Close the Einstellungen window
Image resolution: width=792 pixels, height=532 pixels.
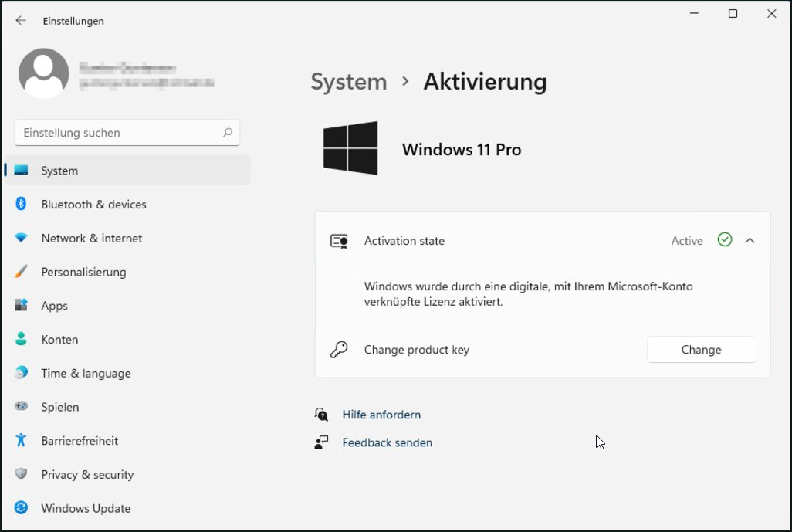tap(771, 14)
